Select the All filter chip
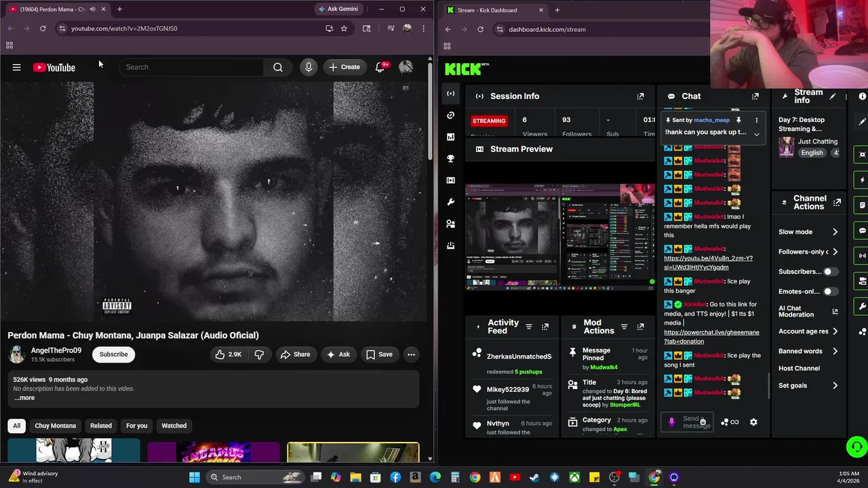The width and height of the screenshot is (868, 488). tap(16, 426)
